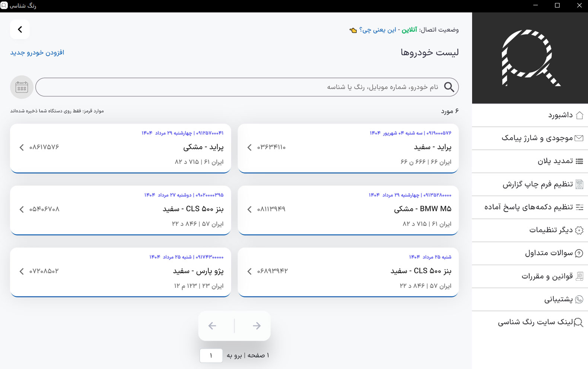Click the لیست خودروها heading
The width and height of the screenshot is (588, 369).
pyautogui.click(x=429, y=53)
